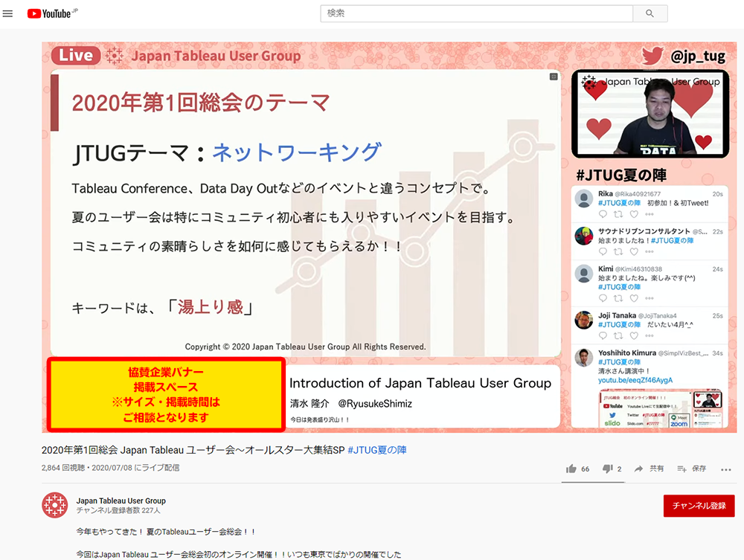The height and width of the screenshot is (560, 744).
Task: Click the yellow 協賛企業バナー sponsor banner
Action: [166, 395]
